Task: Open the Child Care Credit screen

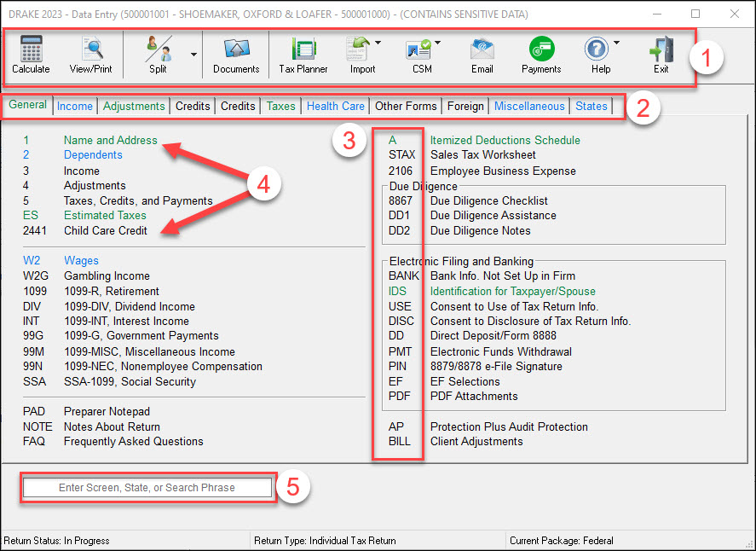Action: pos(106,230)
